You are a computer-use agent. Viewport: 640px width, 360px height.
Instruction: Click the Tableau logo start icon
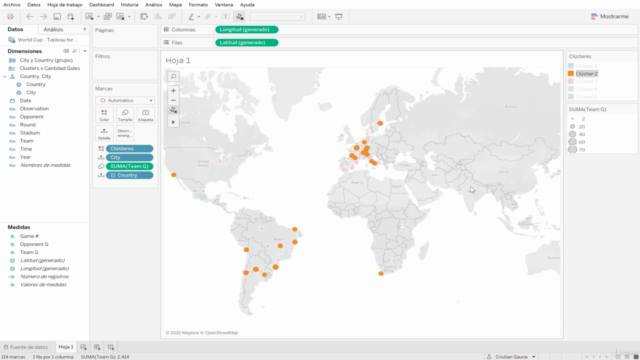[x=10, y=17]
